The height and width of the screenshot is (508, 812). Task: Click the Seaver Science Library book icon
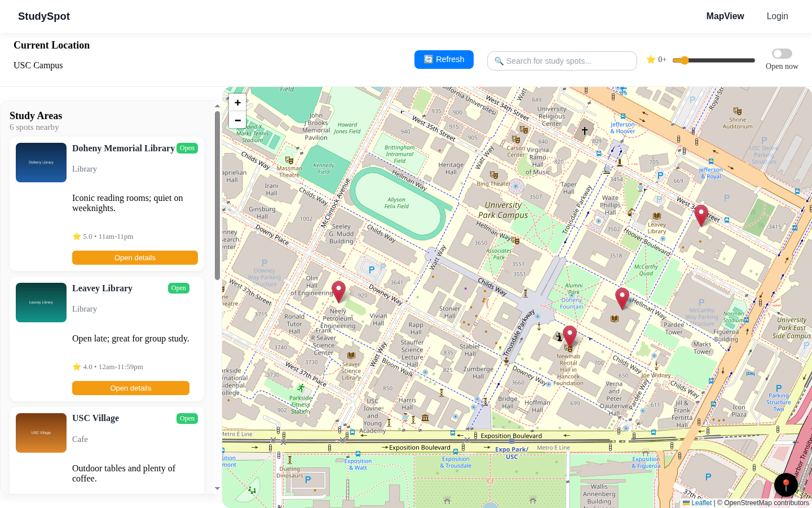click(x=351, y=356)
